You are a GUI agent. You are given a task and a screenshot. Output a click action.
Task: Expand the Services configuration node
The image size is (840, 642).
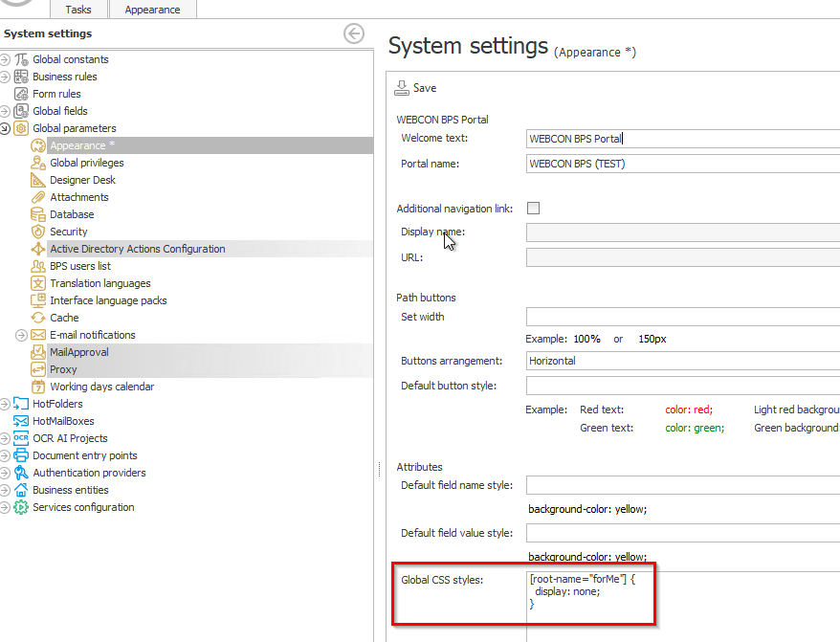tap(5, 507)
